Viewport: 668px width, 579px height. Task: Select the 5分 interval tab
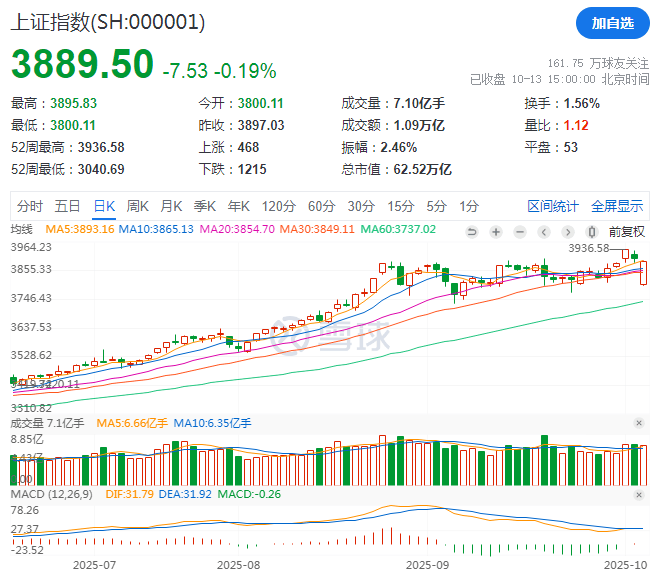coord(436,207)
